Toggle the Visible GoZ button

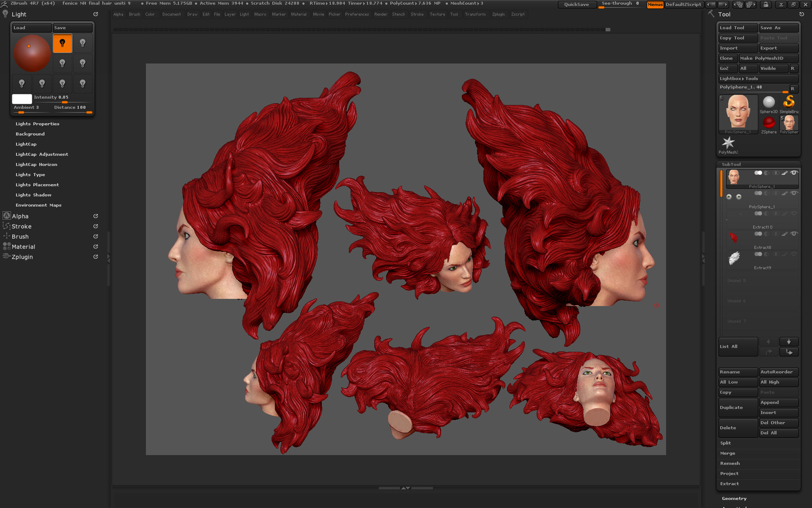tap(774, 69)
